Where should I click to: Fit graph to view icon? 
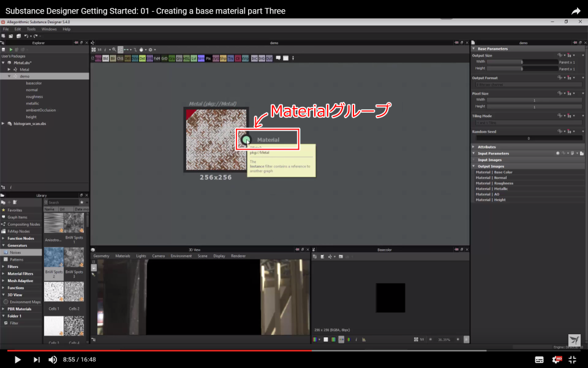coord(93,50)
